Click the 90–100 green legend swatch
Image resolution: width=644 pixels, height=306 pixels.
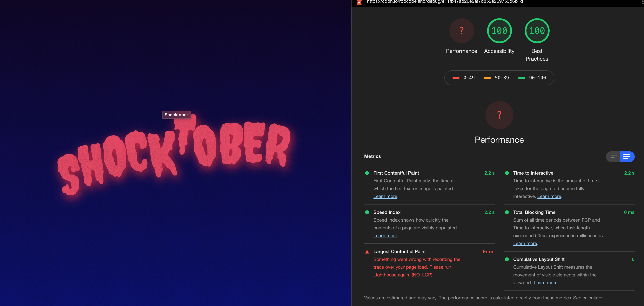(x=521, y=78)
